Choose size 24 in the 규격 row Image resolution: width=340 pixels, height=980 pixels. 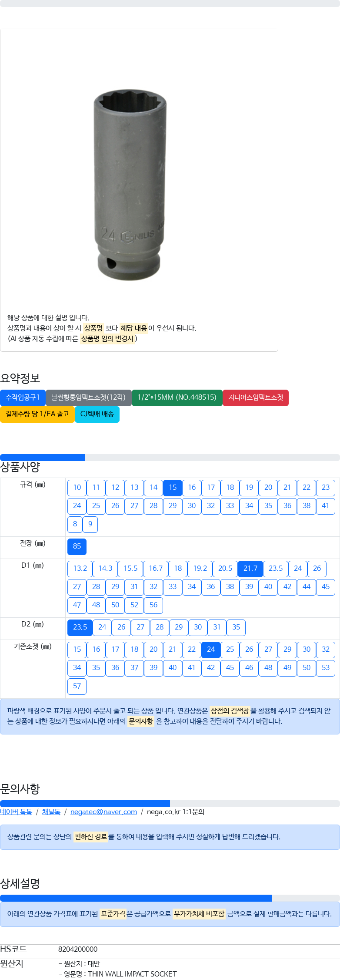click(77, 506)
